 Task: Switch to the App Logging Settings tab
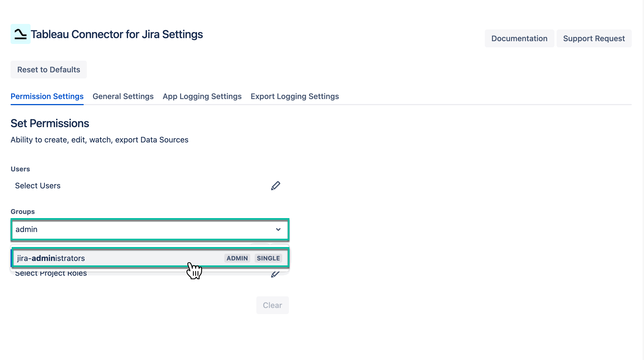pos(202,96)
